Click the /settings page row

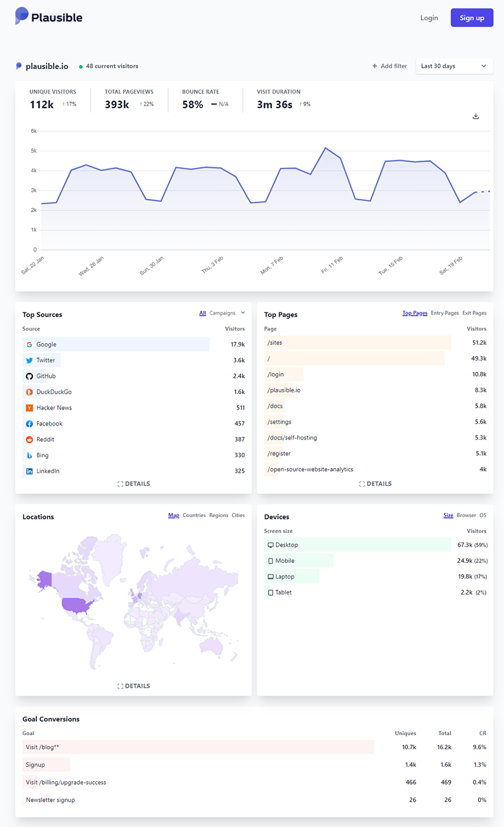[375, 422]
